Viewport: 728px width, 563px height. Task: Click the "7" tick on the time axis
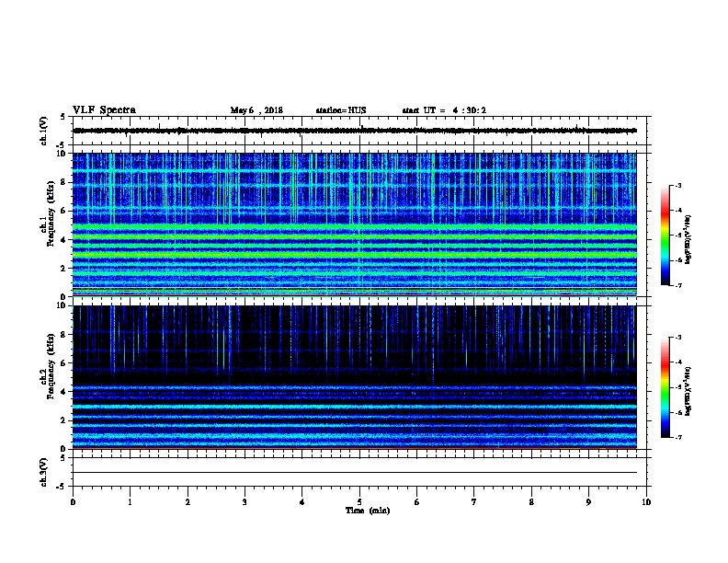pos(474,502)
